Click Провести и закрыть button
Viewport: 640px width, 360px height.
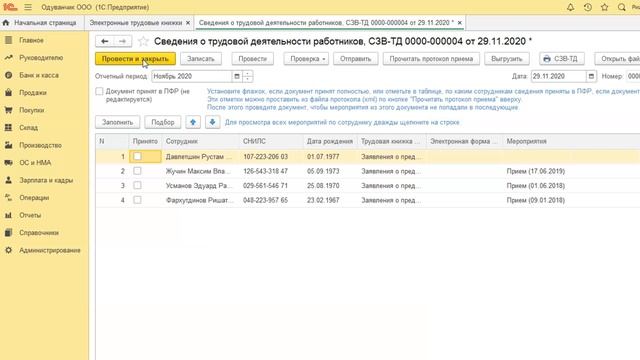135,59
